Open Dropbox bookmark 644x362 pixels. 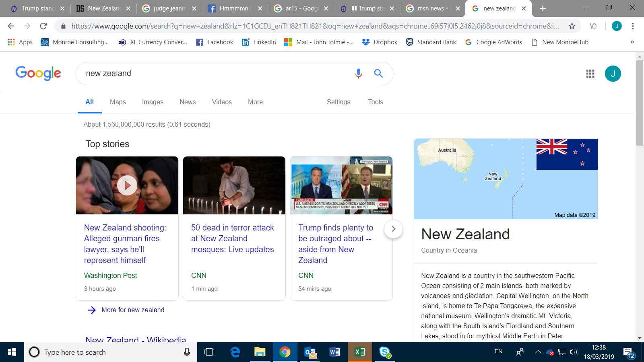[380, 42]
